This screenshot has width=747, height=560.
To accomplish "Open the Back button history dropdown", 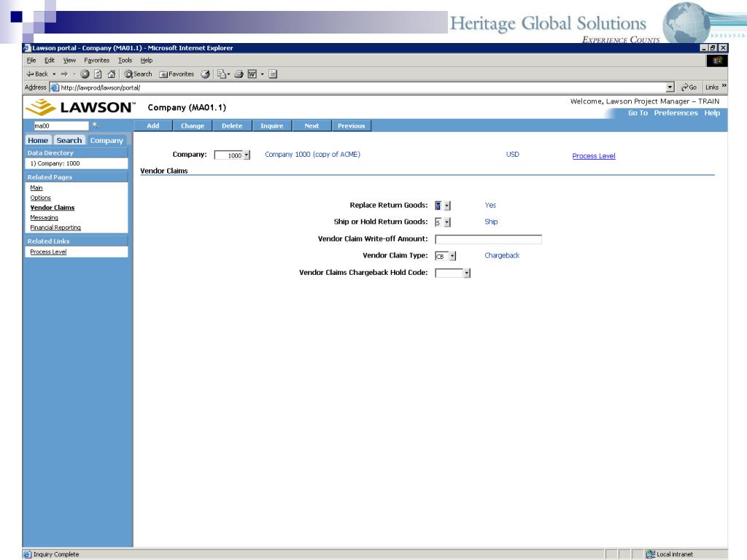I will 54,74.
